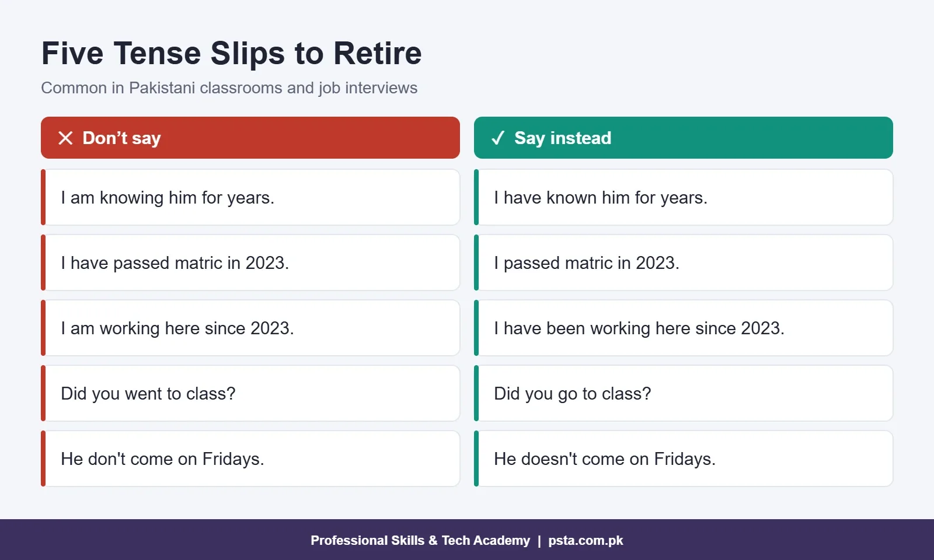934x560 pixels.
Task: Click the checkmark icon beside Say instead
Action: point(498,138)
